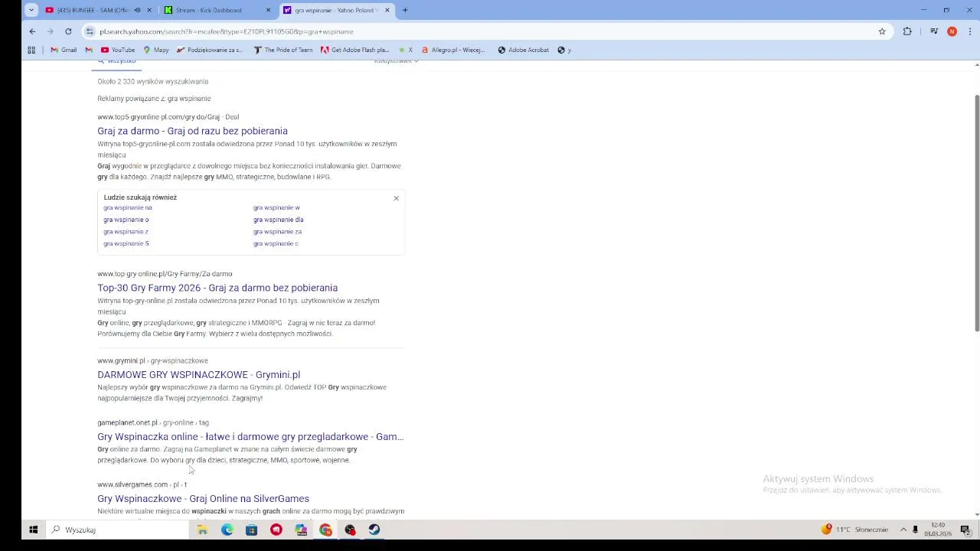
Task: Open the Extensions puzzle icon
Action: [x=907, y=31]
